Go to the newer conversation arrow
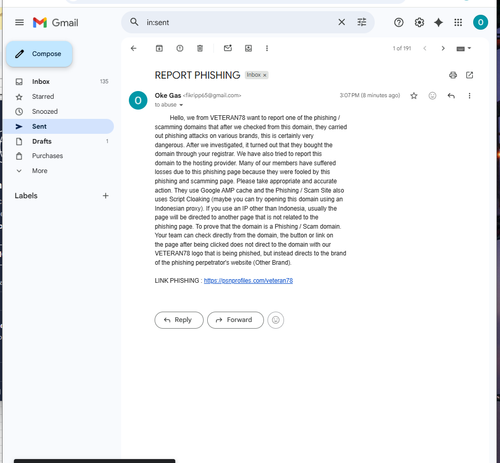500x463 pixels. 425,48
